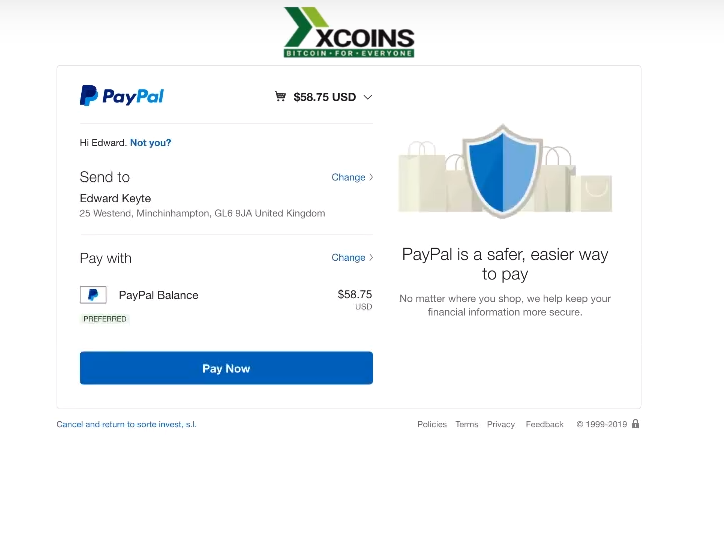Click the padlock icon in the footer
The image size is (724, 533).
click(635, 424)
